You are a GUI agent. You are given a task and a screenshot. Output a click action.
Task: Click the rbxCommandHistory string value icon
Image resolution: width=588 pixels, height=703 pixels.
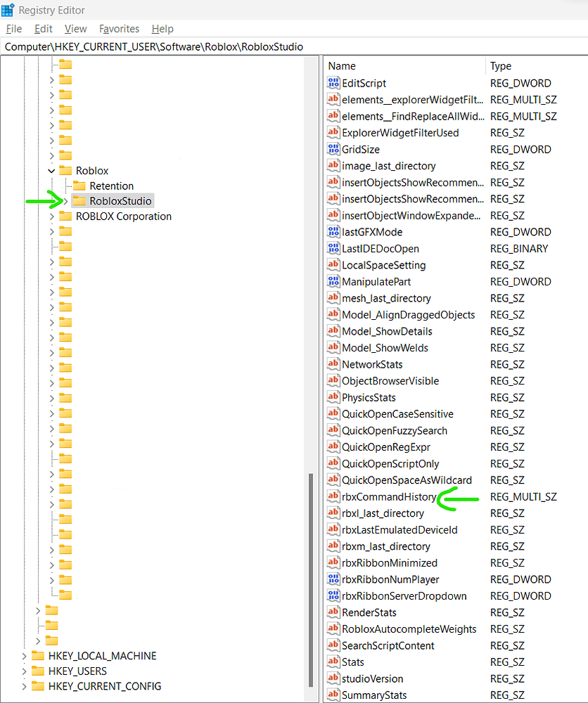coord(333,496)
